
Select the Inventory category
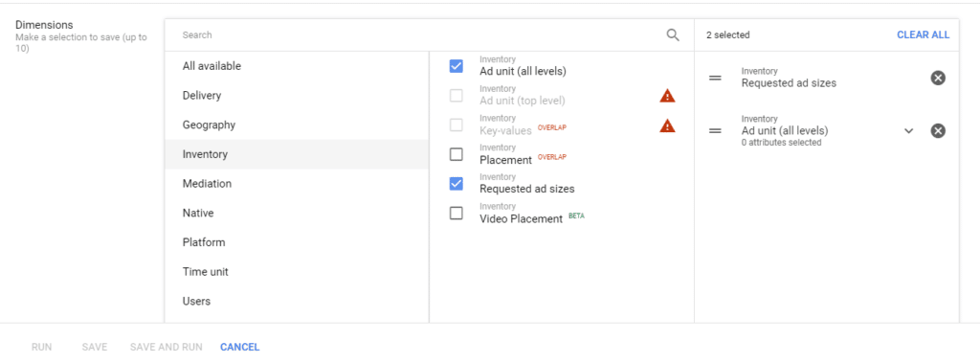[297, 154]
